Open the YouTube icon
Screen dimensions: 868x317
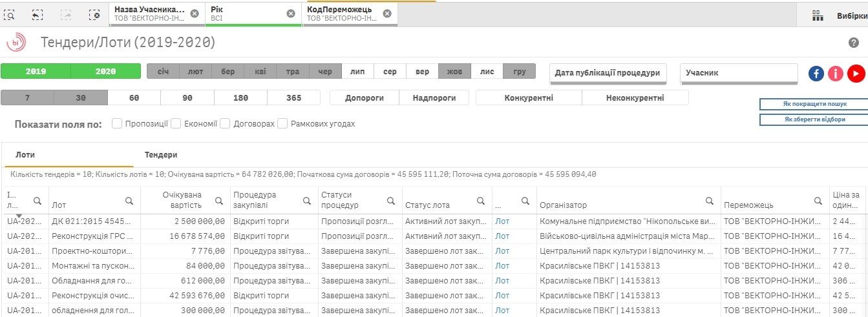[x=856, y=73]
